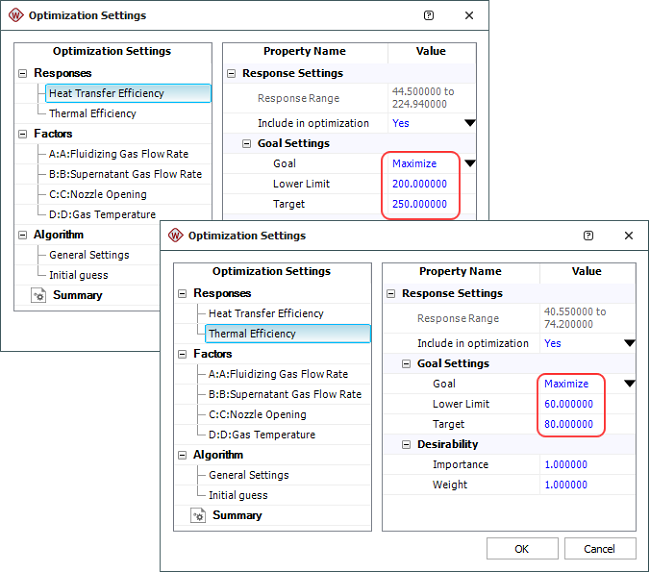
Task: Close the front Optimization Settings dialog
Action: coord(629,236)
